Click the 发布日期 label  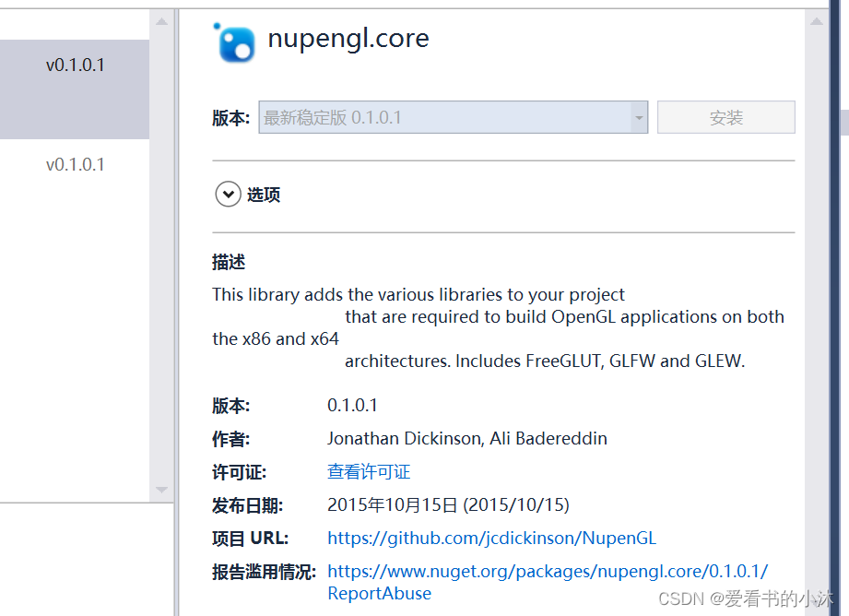247,505
